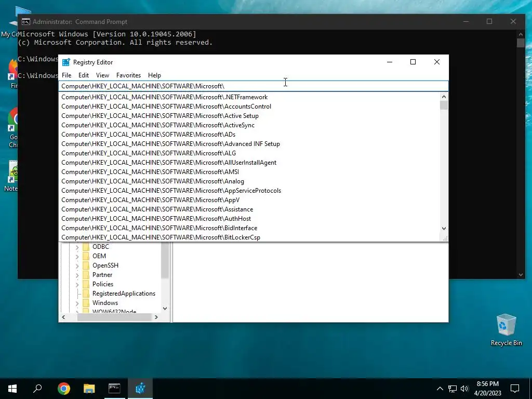Select the Assistance path suggestion
This screenshot has height=399, width=532.
[249, 209]
